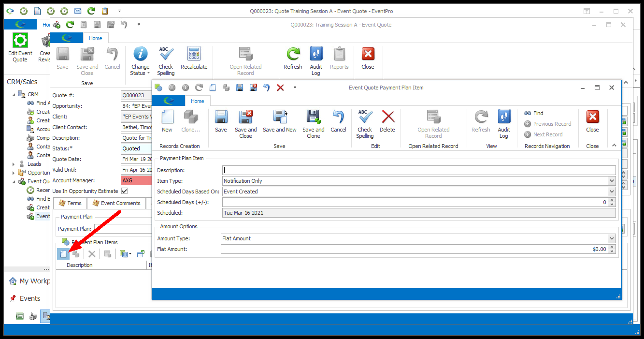
Task: Click the undo arrow in Payment Plan Item quick access bar
Action: click(267, 88)
